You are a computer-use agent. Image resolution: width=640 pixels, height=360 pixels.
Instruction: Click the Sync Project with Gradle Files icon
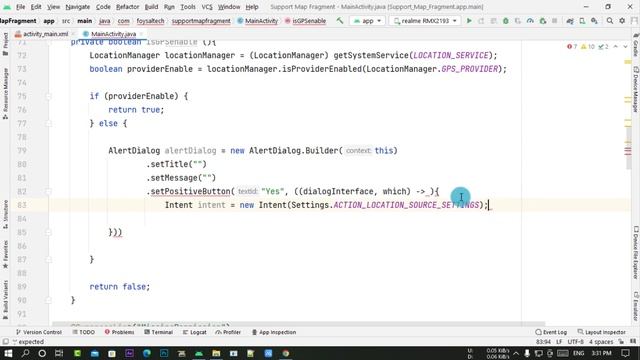click(x=570, y=20)
